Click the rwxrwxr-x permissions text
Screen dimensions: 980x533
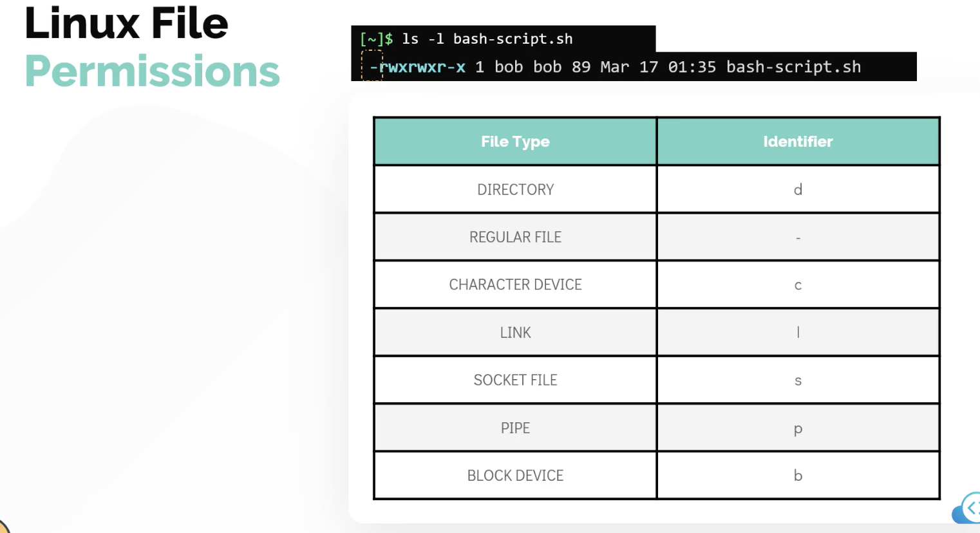click(x=422, y=67)
